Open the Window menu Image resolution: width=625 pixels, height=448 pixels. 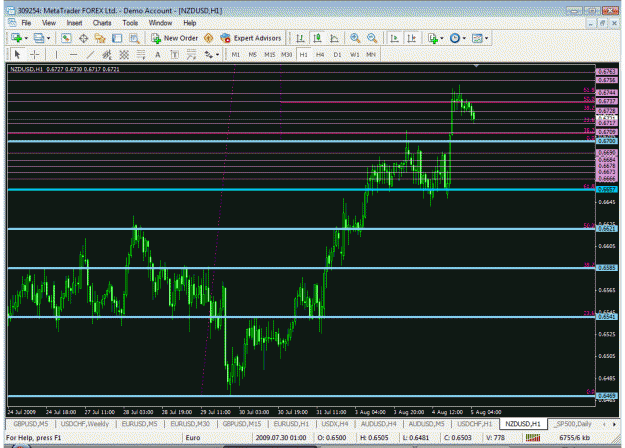tap(160, 23)
